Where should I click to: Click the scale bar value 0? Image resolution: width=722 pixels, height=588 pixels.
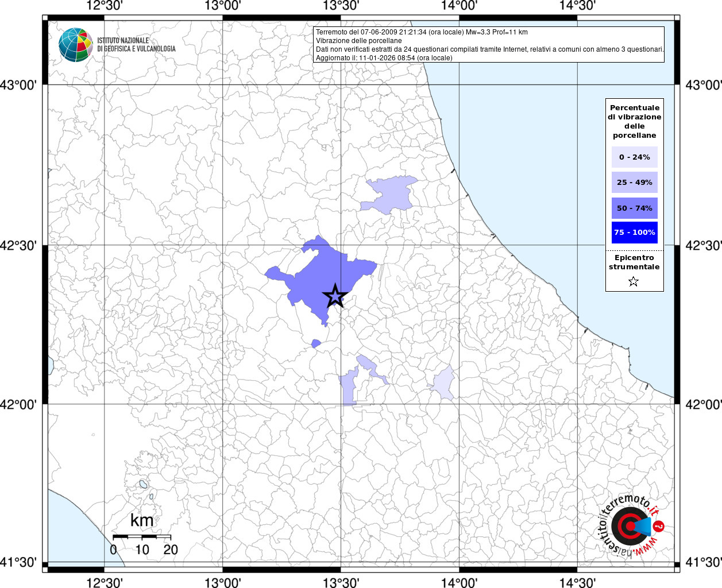click(113, 550)
